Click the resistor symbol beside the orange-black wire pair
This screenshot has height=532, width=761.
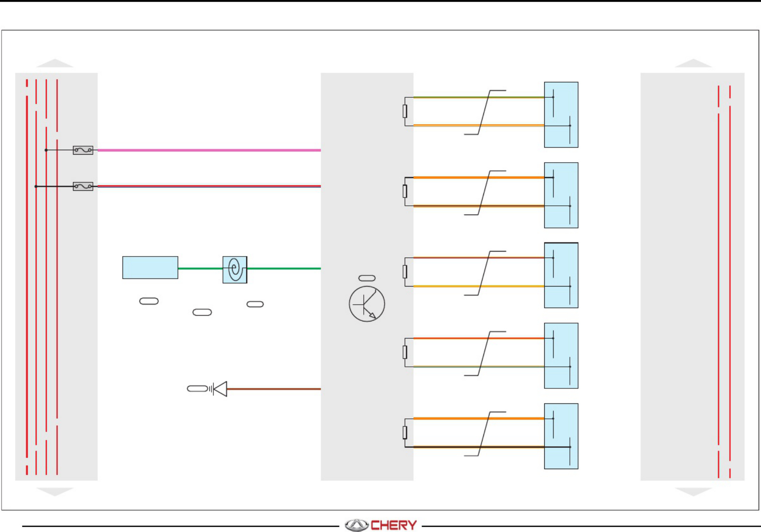click(405, 433)
